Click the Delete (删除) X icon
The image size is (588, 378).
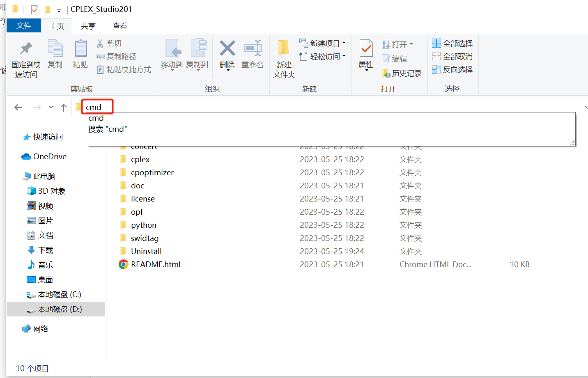click(227, 48)
